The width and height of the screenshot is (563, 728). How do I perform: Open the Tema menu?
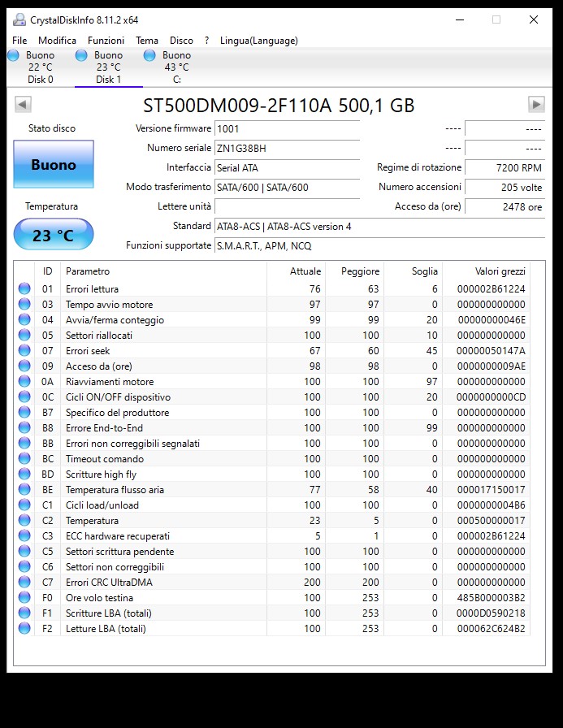(147, 41)
